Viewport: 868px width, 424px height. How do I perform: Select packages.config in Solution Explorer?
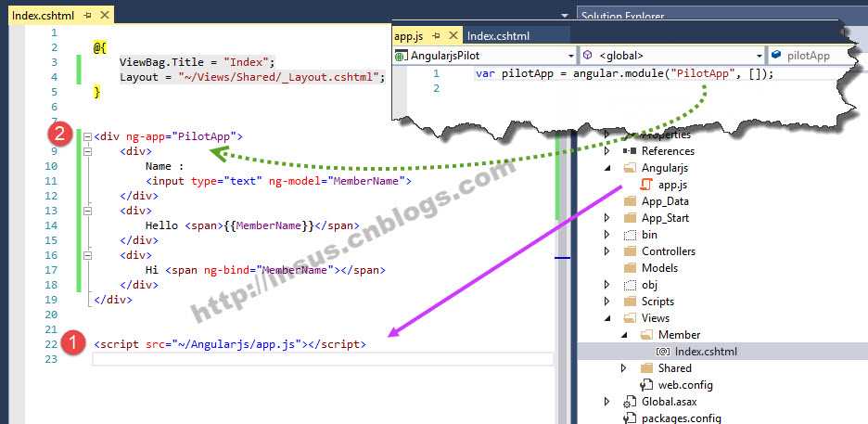click(x=681, y=418)
